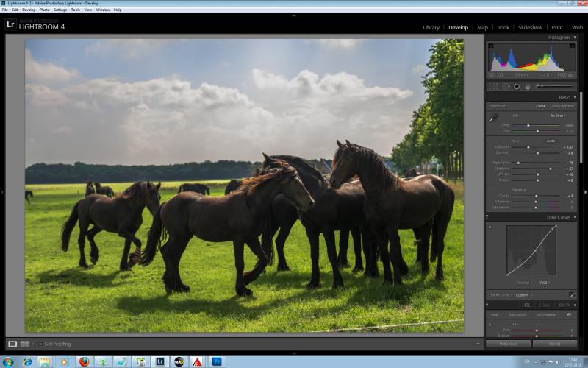The image size is (588, 368).
Task: Open the Photo menu
Action: click(44, 10)
